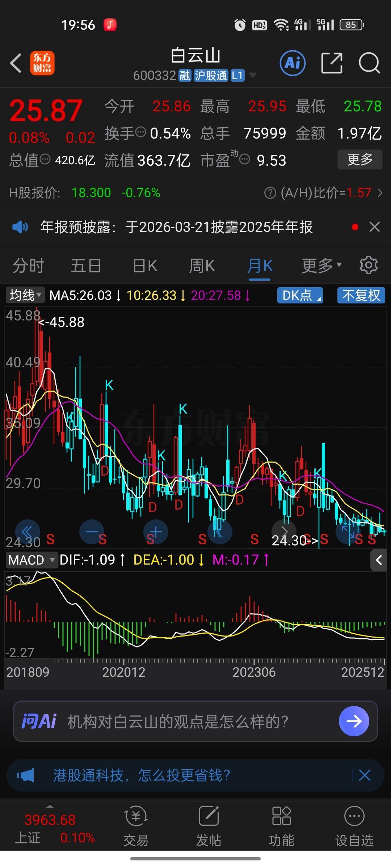The height and width of the screenshot is (868, 391).
Task: Tap the 更多 button in quote details
Action: tap(360, 159)
